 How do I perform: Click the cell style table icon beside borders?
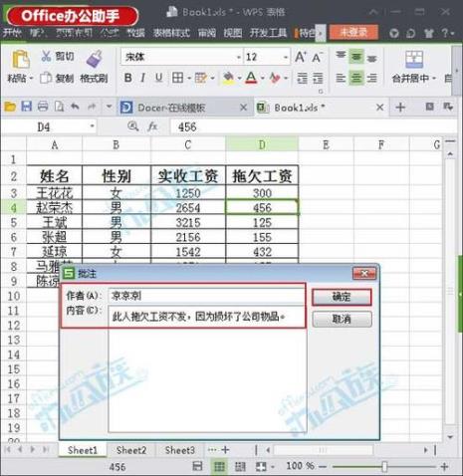coord(200,78)
